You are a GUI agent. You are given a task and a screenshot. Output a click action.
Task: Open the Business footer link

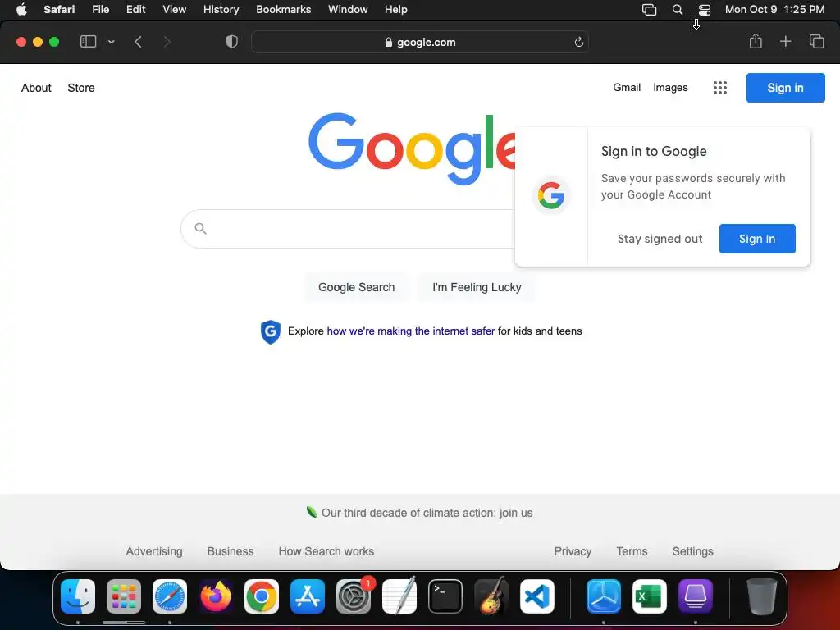point(231,551)
